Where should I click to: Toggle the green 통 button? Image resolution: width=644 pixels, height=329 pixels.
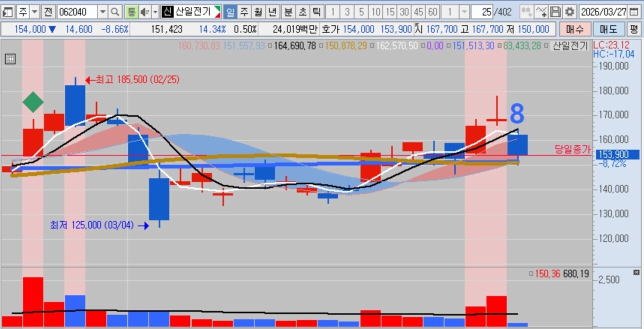coord(131,11)
